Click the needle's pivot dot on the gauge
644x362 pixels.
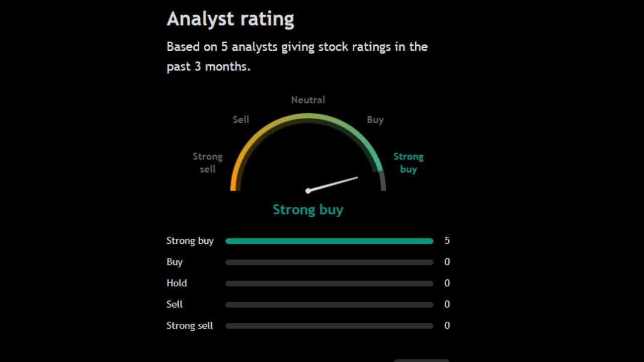click(x=308, y=191)
